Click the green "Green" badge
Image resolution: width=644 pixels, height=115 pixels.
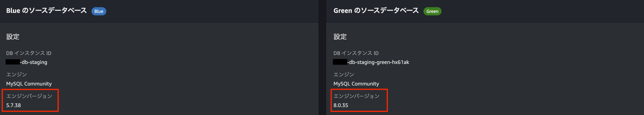432,11
